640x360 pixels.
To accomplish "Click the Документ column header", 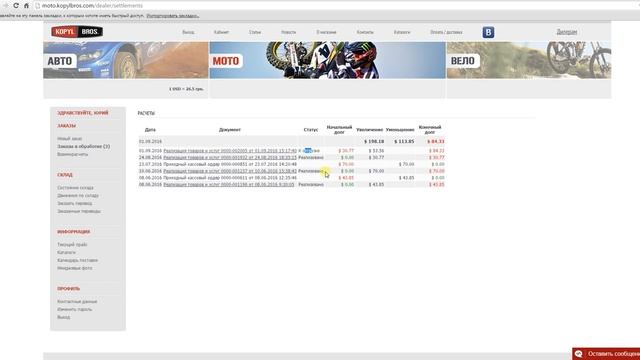I will pos(230,130).
